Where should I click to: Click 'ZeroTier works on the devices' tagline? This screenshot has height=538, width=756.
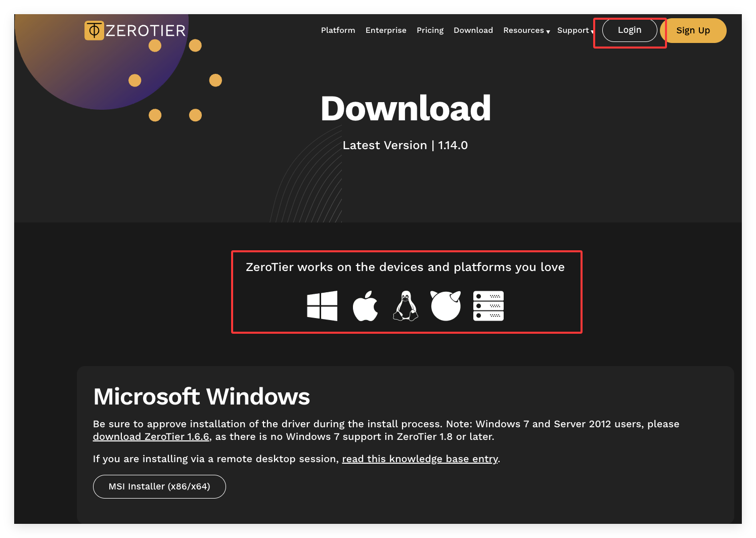[x=405, y=267]
